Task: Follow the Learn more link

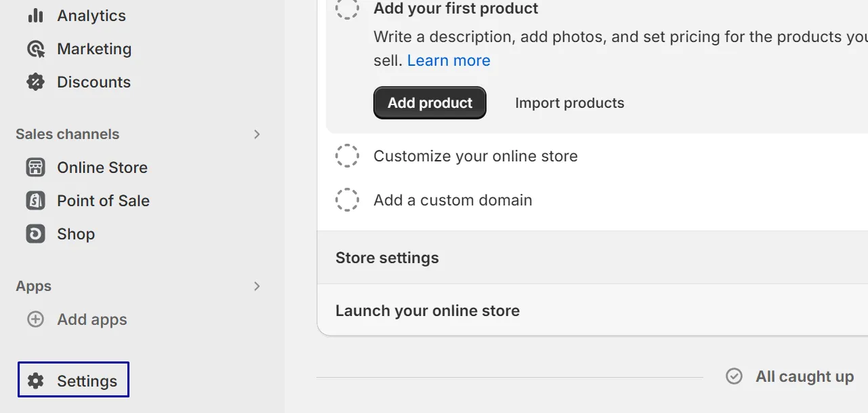Action: click(449, 60)
